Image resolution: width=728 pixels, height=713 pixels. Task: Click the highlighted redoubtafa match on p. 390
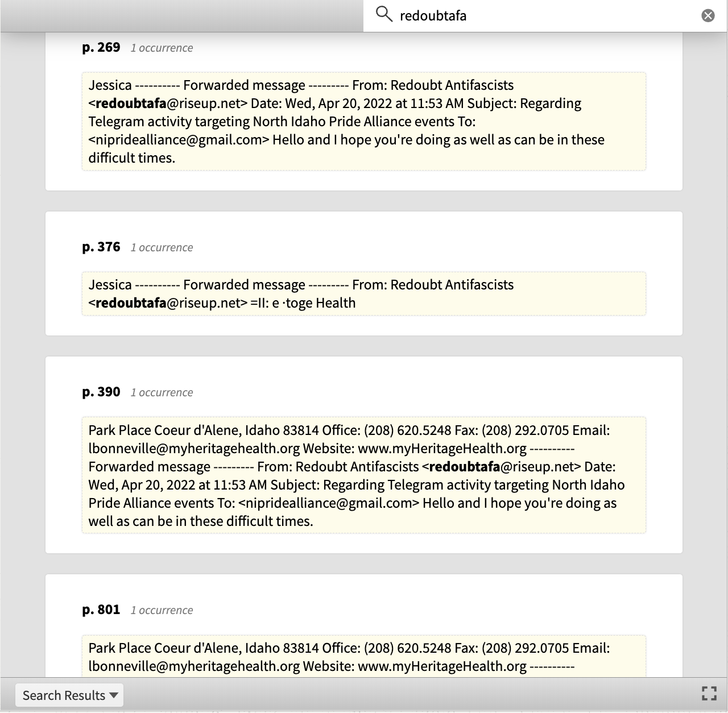click(465, 467)
